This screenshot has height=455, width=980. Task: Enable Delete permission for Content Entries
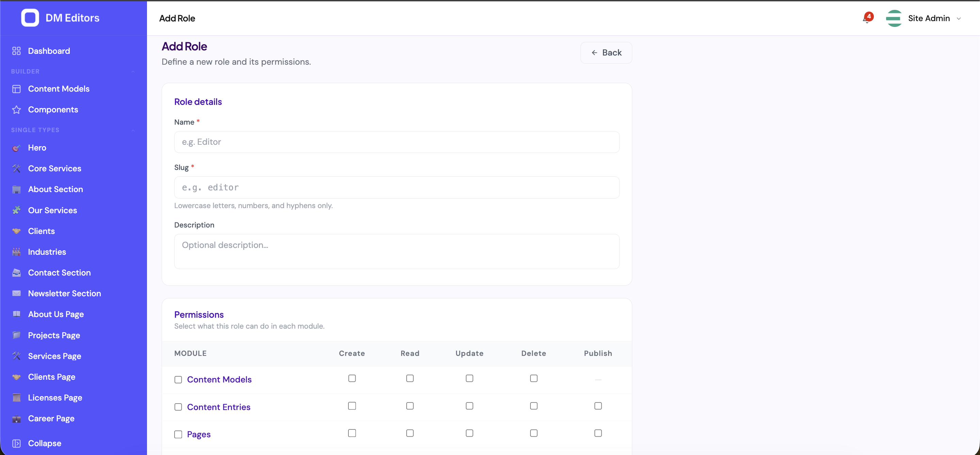click(x=534, y=406)
